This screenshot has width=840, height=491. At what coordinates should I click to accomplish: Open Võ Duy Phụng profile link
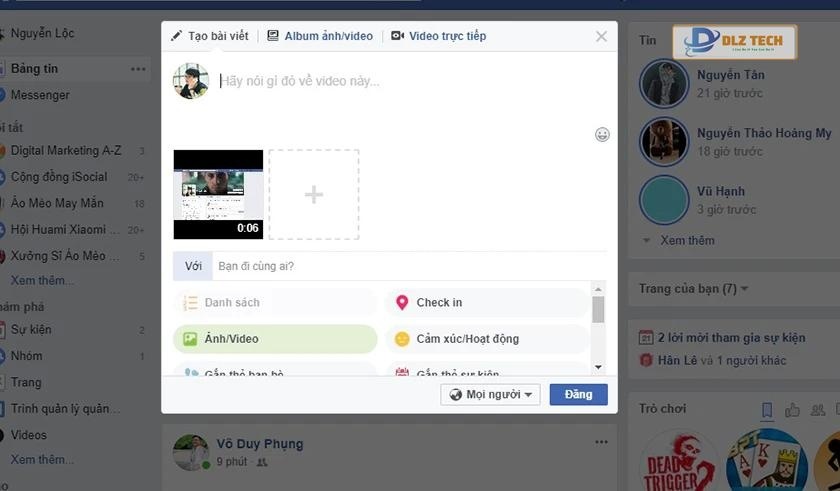coord(260,444)
